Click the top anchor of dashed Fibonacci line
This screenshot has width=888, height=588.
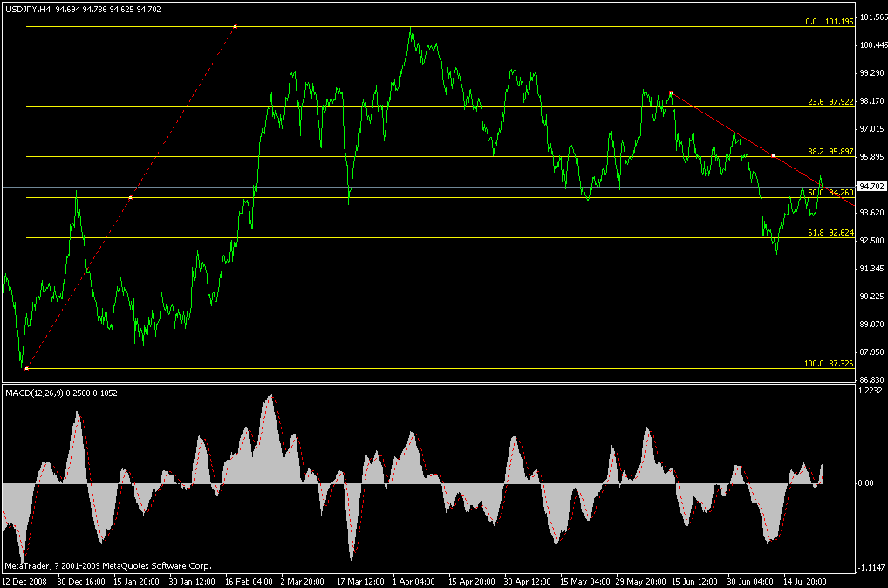pos(235,27)
